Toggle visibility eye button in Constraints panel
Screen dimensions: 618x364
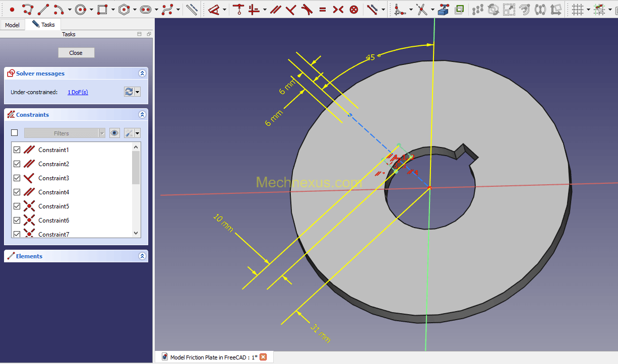click(114, 133)
